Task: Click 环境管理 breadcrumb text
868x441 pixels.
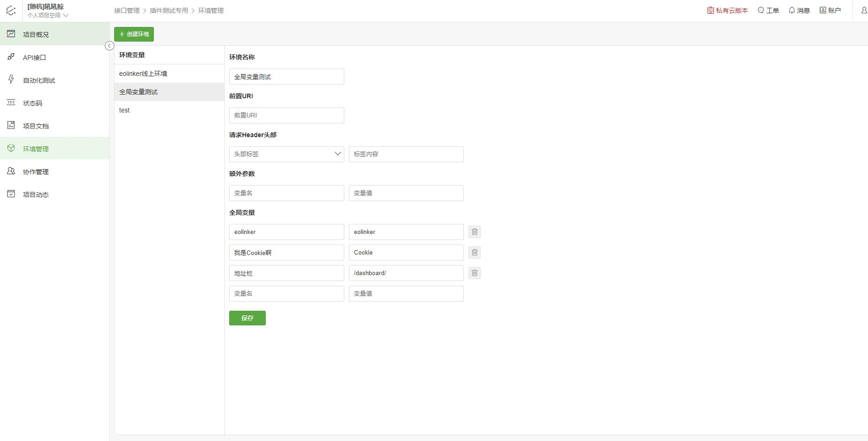Action: (x=211, y=11)
